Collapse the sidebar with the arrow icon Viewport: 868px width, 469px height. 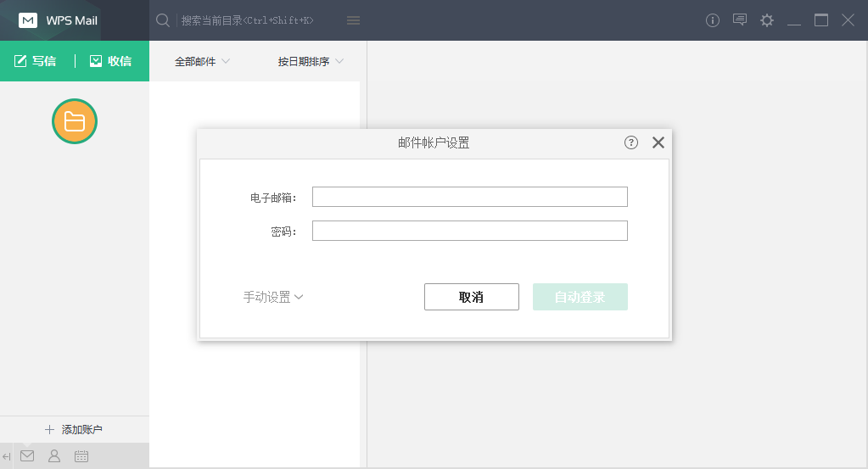click(x=8, y=456)
